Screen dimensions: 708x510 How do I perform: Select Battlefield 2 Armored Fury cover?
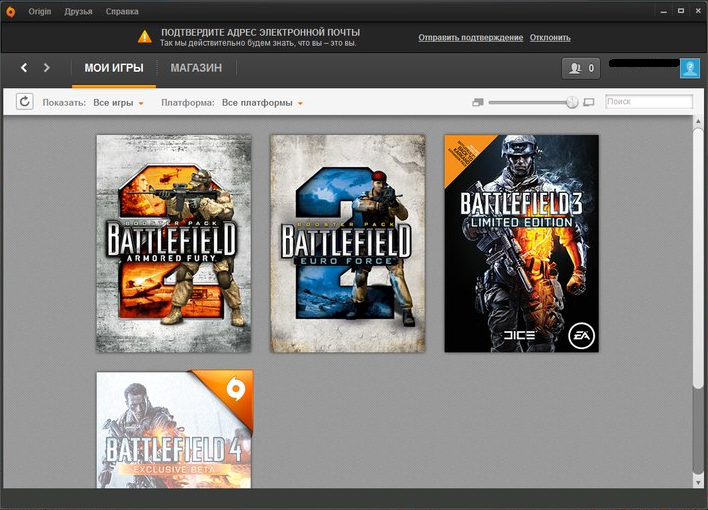tap(174, 243)
